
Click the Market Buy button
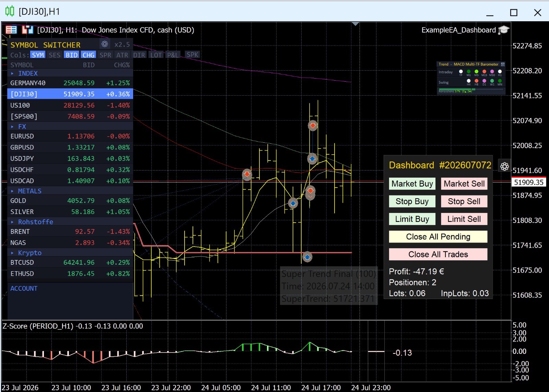pos(412,183)
